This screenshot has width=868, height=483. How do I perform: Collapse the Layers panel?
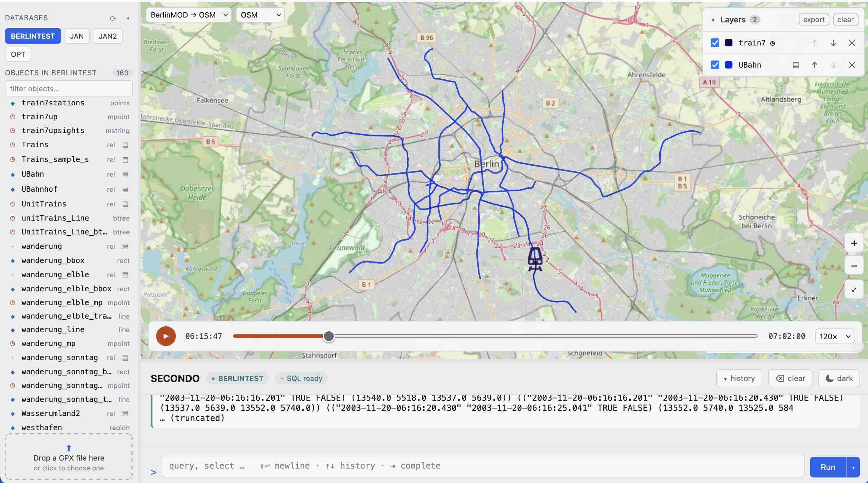pyautogui.click(x=713, y=20)
